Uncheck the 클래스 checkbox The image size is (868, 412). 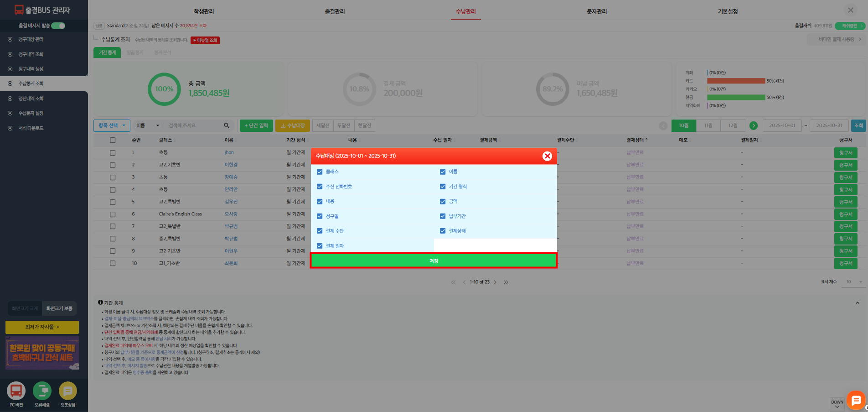(320, 172)
